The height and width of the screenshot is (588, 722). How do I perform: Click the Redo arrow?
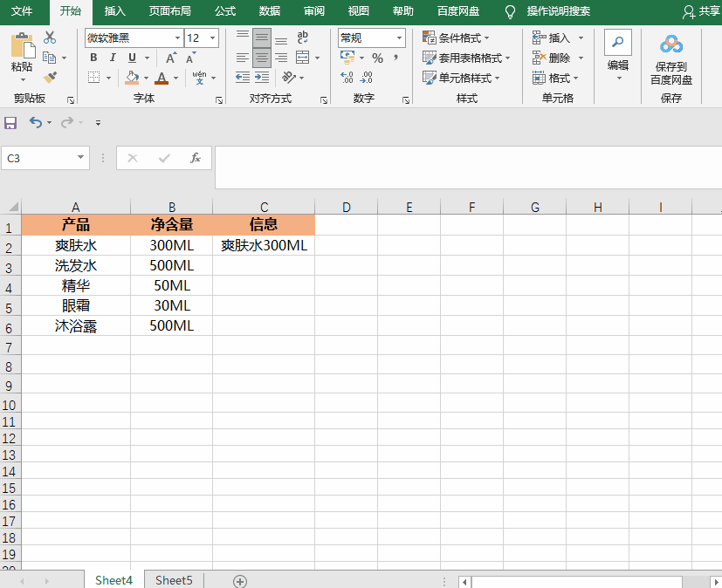point(67,122)
